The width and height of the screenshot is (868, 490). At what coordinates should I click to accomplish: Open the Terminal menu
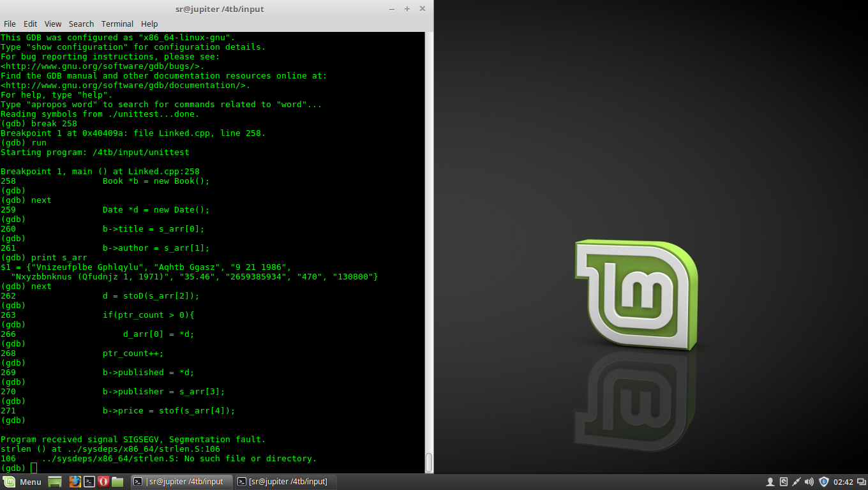[x=117, y=24]
